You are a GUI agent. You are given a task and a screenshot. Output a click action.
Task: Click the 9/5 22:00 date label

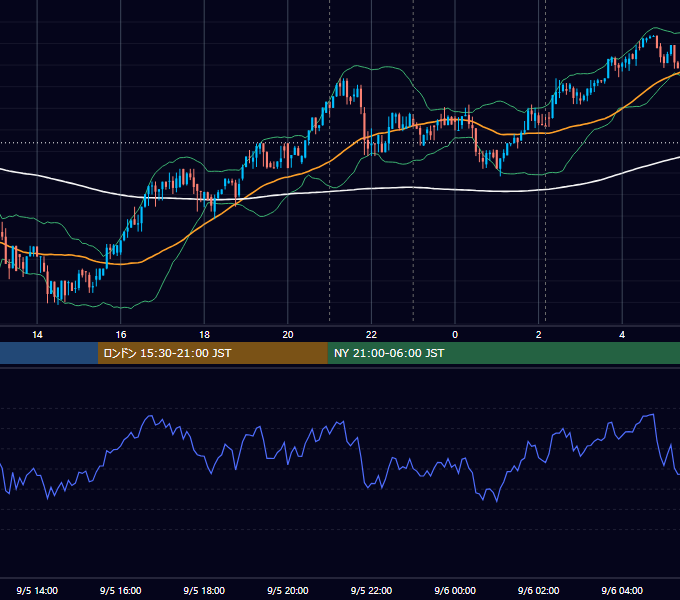(371, 590)
